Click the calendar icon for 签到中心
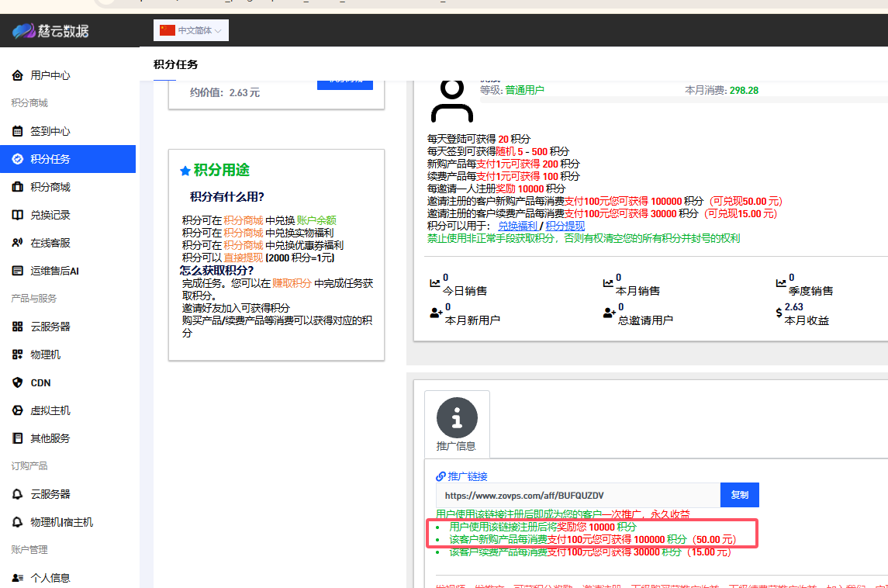 pos(17,131)
